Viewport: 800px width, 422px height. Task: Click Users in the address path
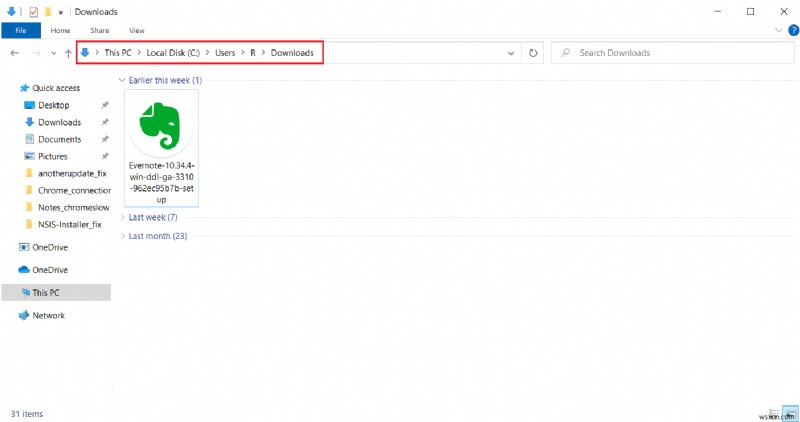tap(225, 53)
